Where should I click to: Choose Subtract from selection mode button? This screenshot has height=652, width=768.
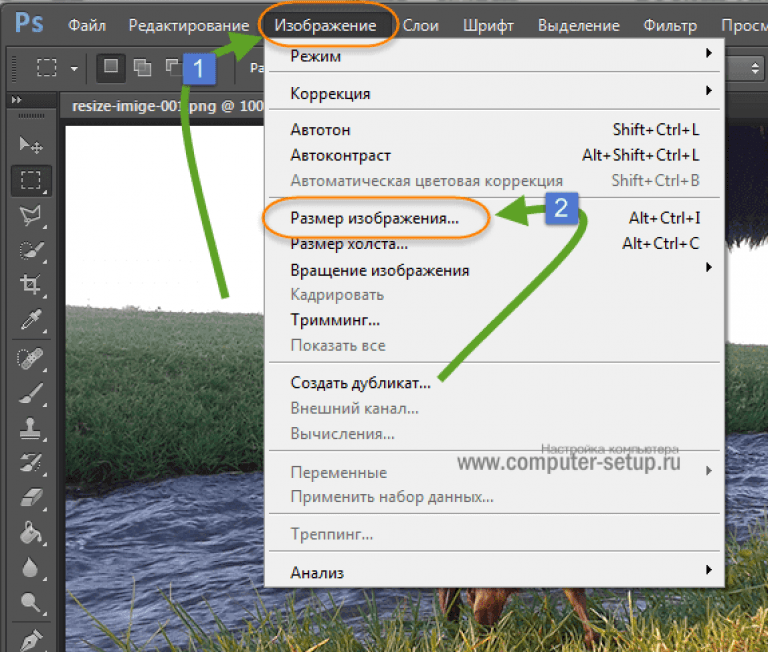(x=173, y=66)
